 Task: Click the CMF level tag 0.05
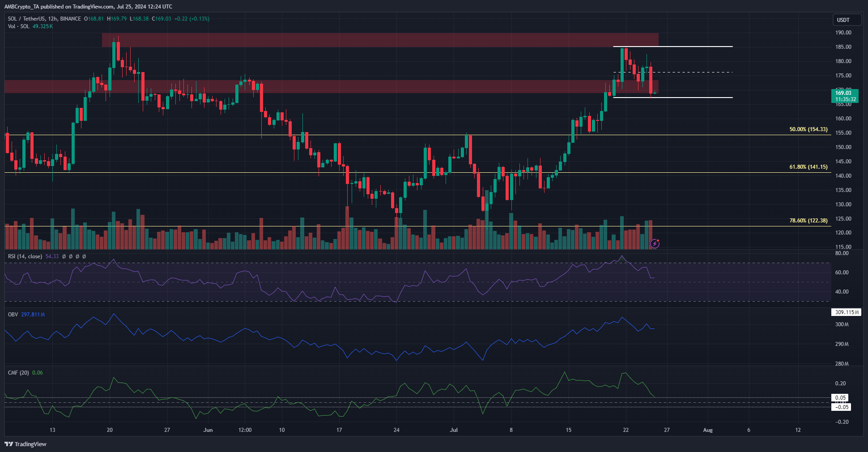click(840, 398)
